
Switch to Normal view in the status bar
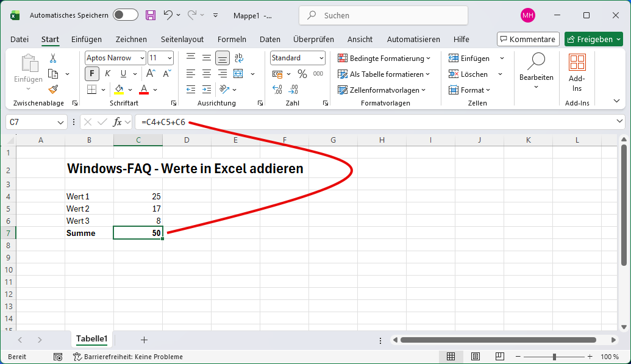(x=451, y=357)
